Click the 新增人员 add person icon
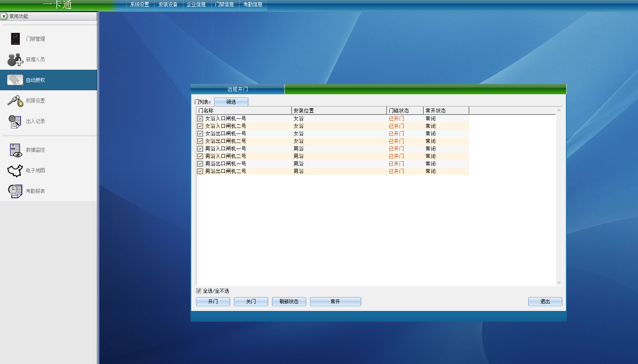This screenshot has height=364, width=638. pyautogui.click(x=15, y=59)
